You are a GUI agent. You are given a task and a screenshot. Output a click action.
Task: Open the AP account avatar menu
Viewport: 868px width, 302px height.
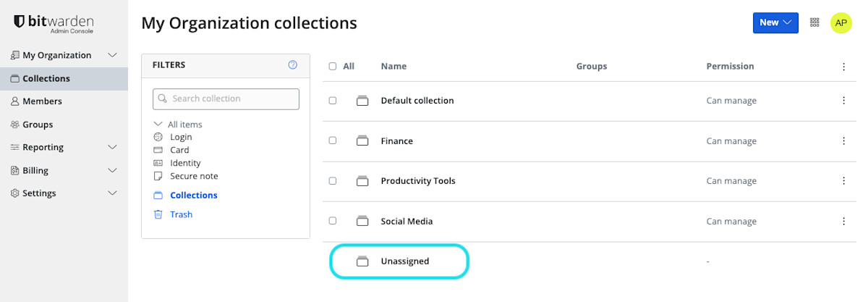[841, 22]
